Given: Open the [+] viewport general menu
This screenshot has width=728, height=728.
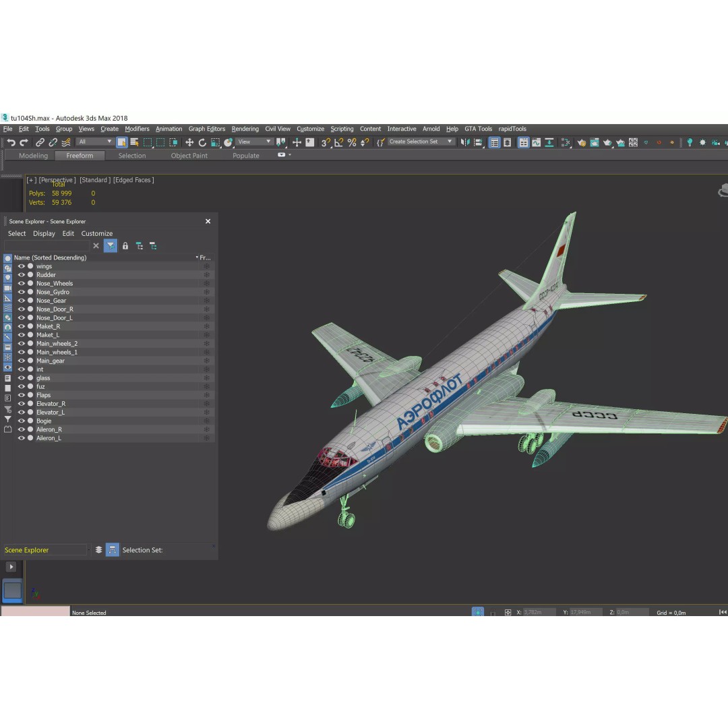Looking at the screenshot, I should tap(31, 180).
